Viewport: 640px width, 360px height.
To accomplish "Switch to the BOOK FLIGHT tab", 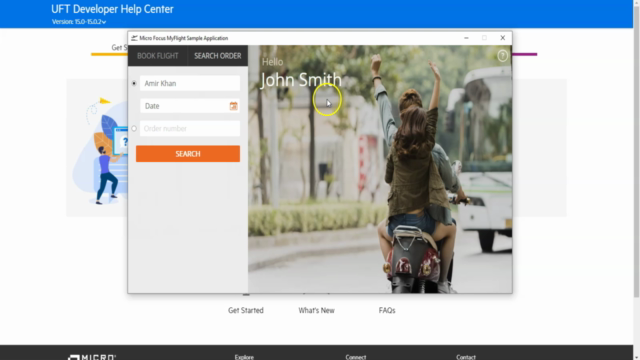I will pos(158,56).
